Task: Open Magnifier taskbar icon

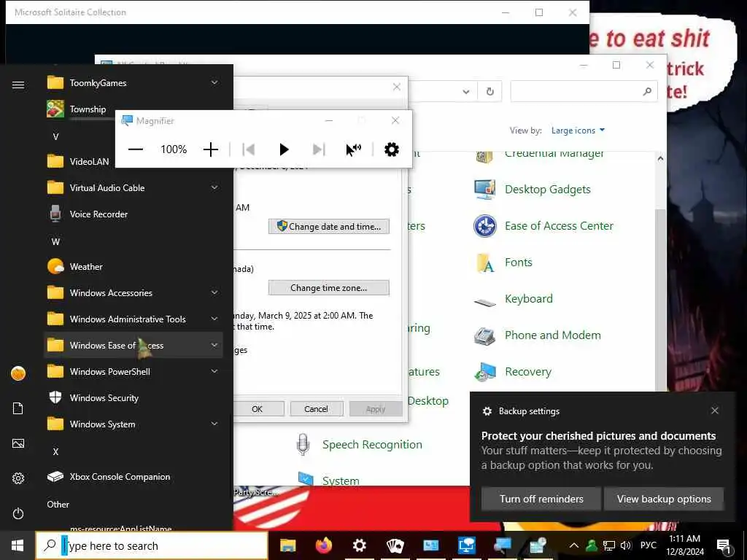Action: (x=502, y=545)
